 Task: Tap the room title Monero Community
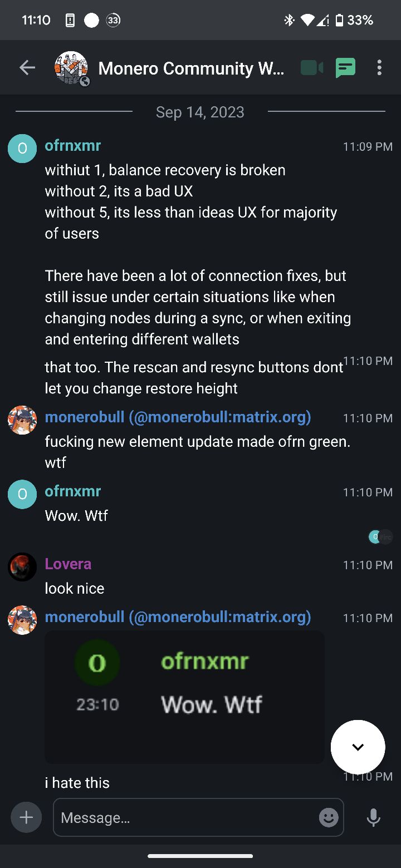[x=191, y=68]
